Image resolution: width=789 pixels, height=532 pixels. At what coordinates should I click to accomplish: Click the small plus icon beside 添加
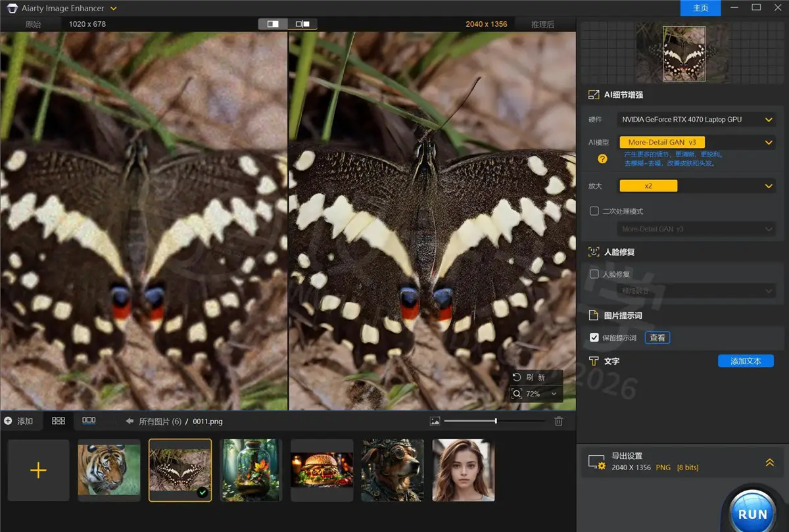[x=7, y=421]
